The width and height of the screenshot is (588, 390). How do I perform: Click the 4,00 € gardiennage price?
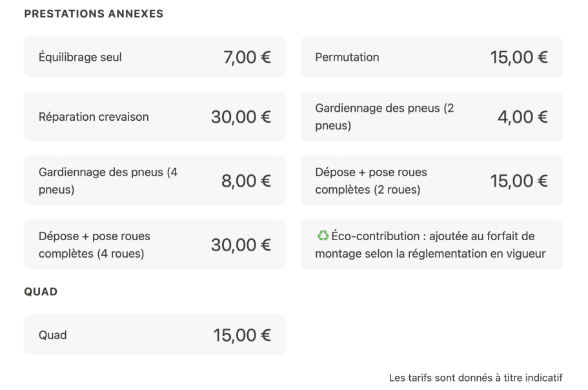pos(523,117)
